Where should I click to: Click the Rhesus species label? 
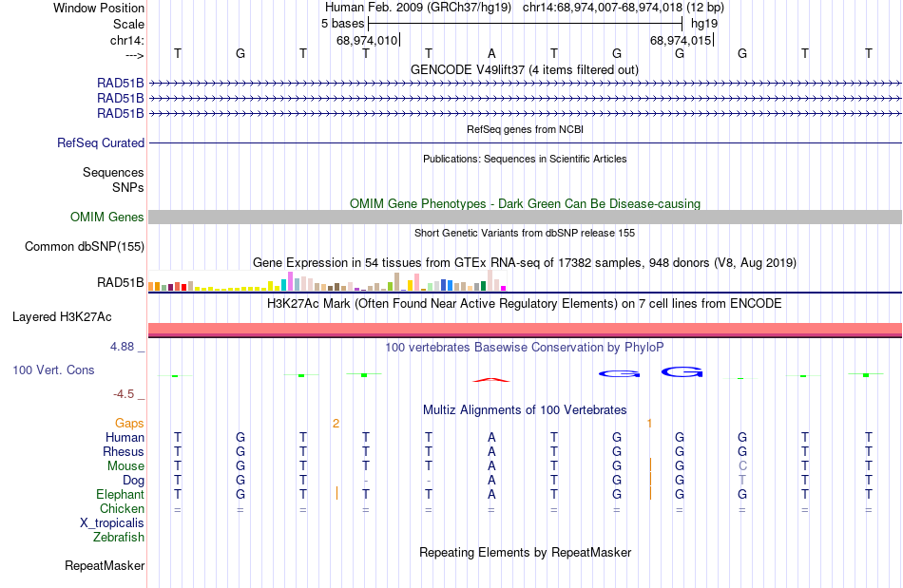pyautogui.click(x=124, y=451)
